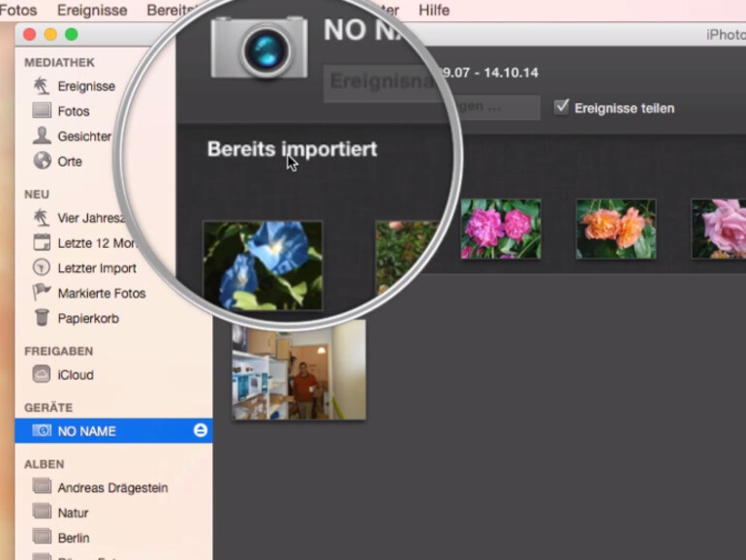Open the Ereignisse menu

(x=92, y=10)
